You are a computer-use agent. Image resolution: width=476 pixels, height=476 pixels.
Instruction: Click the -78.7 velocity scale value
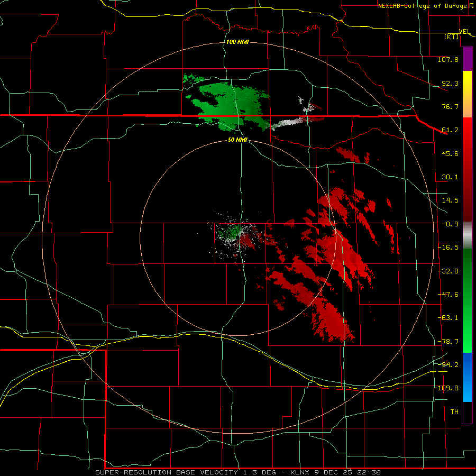(x=448, y=342)
